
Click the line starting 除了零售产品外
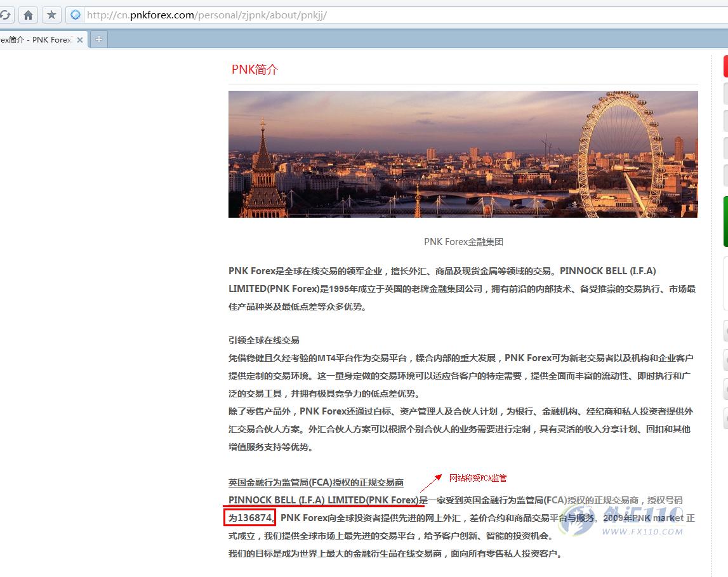[x=461, y=411]
